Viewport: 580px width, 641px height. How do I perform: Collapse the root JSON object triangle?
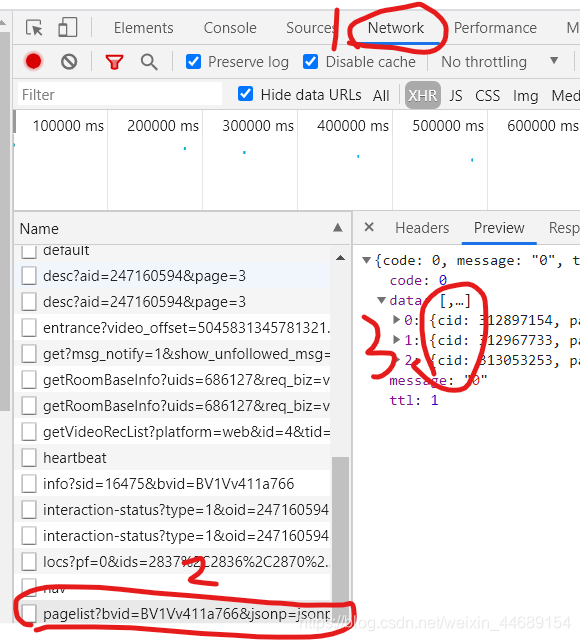coord(366,260)
